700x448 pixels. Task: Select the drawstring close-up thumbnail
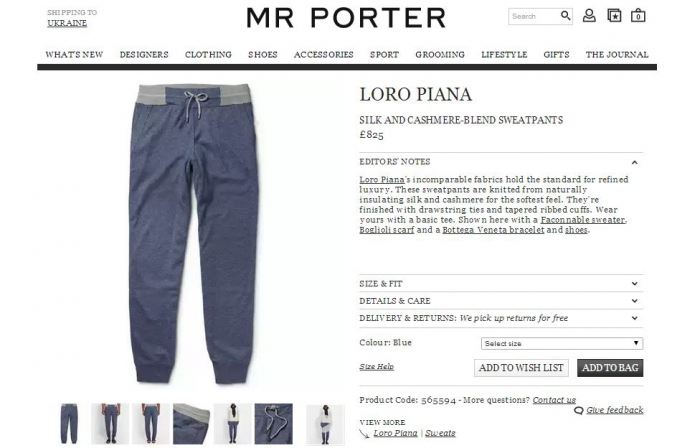coord(274,423)
